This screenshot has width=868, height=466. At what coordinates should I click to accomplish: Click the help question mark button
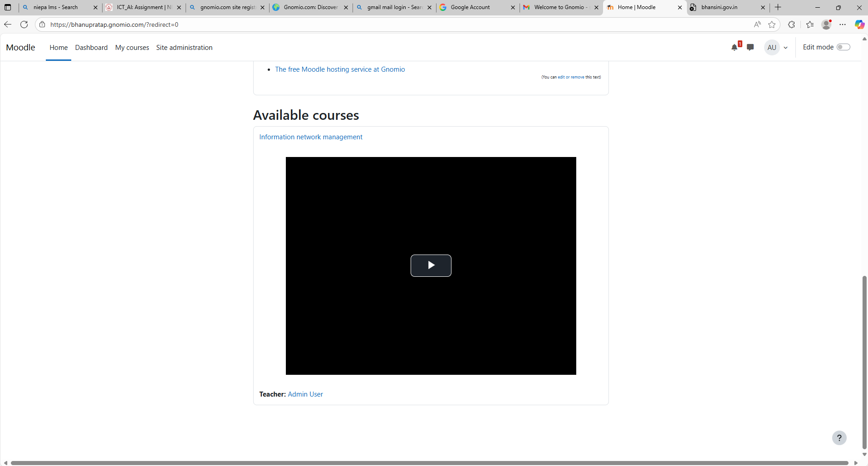[839, 438]
